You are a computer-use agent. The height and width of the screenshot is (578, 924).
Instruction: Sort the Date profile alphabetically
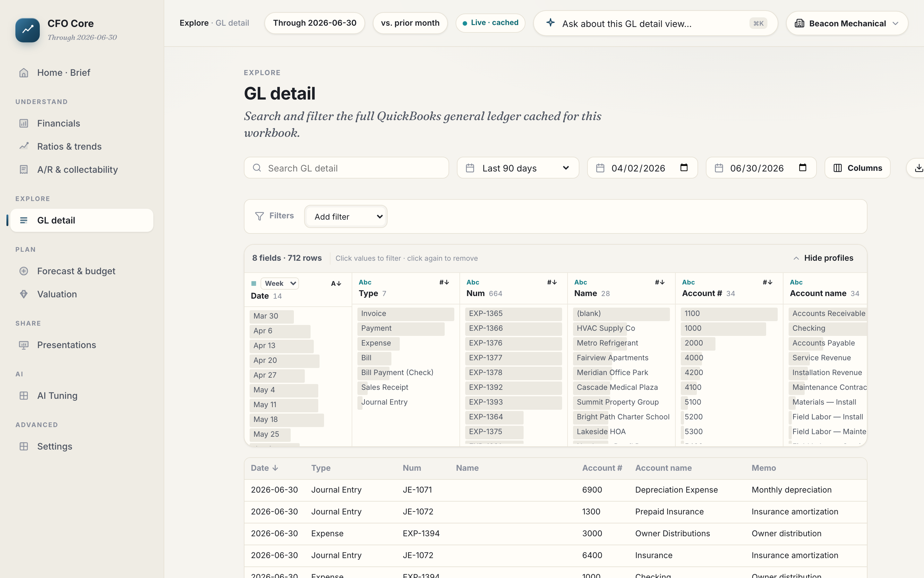pos(336,284)
